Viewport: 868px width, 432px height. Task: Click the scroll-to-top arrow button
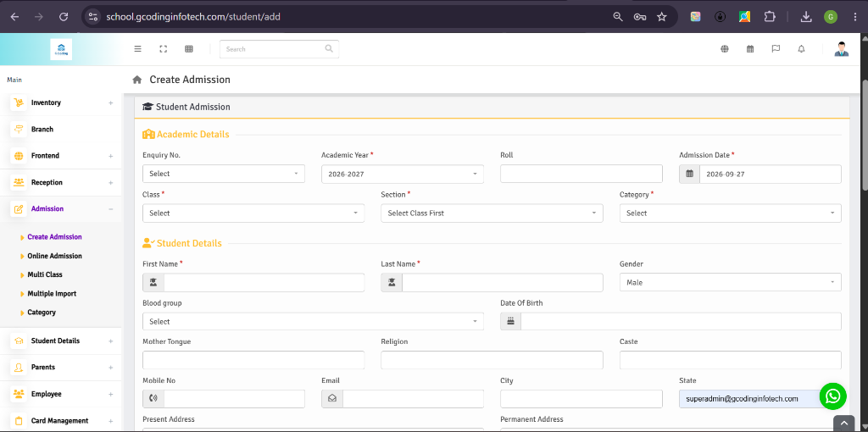[x=844, y=424]
